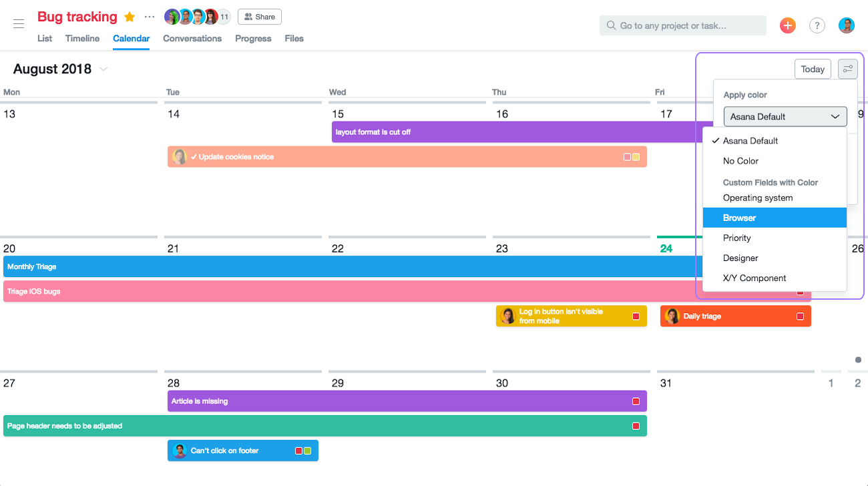Choose No Color option
The width and height of the screenshot is (868, 486).
pos(740,161)
